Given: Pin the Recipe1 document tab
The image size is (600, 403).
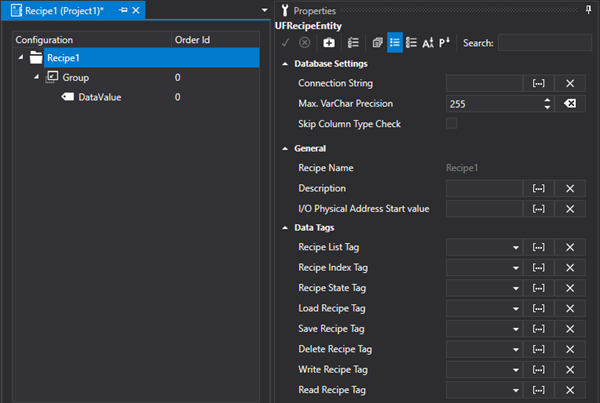Looking at the screenshot, I should [123, 10].
